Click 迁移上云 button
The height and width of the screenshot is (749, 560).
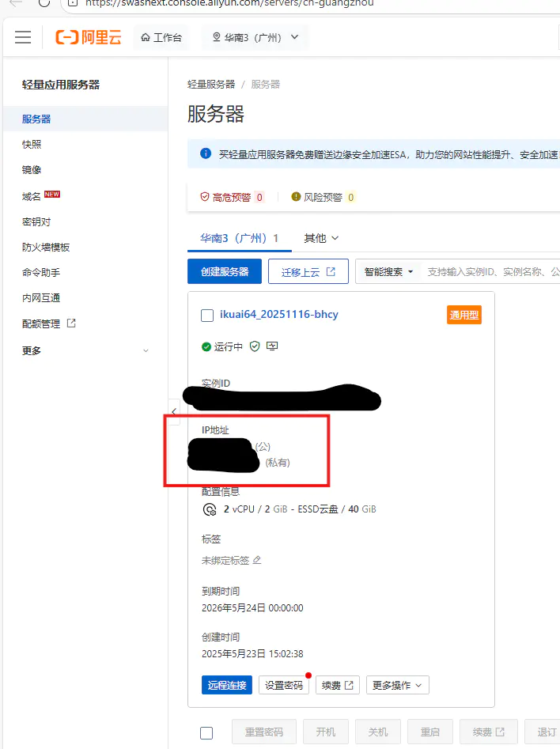point(308,271)
